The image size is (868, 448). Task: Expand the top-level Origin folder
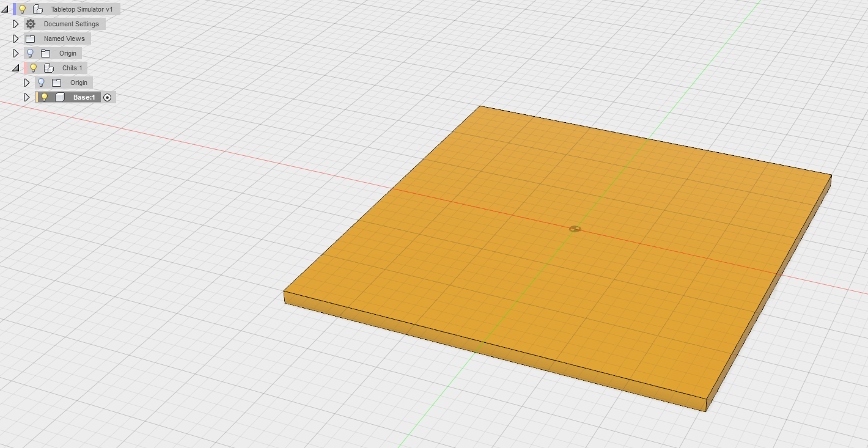(x=16, y=53)
